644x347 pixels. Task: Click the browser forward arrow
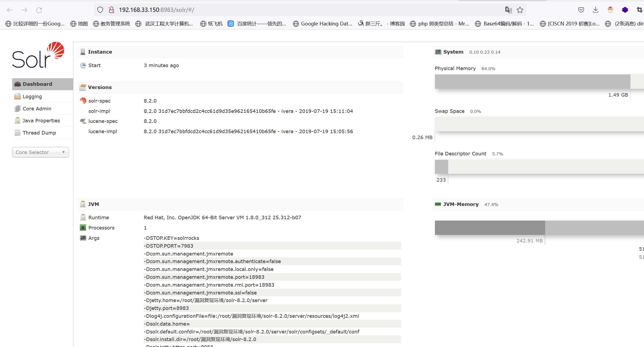(x=24, y=10)
